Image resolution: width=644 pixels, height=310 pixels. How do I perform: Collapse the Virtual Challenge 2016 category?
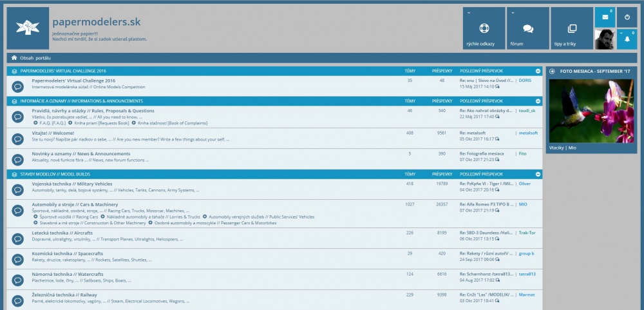pos(538,71)
